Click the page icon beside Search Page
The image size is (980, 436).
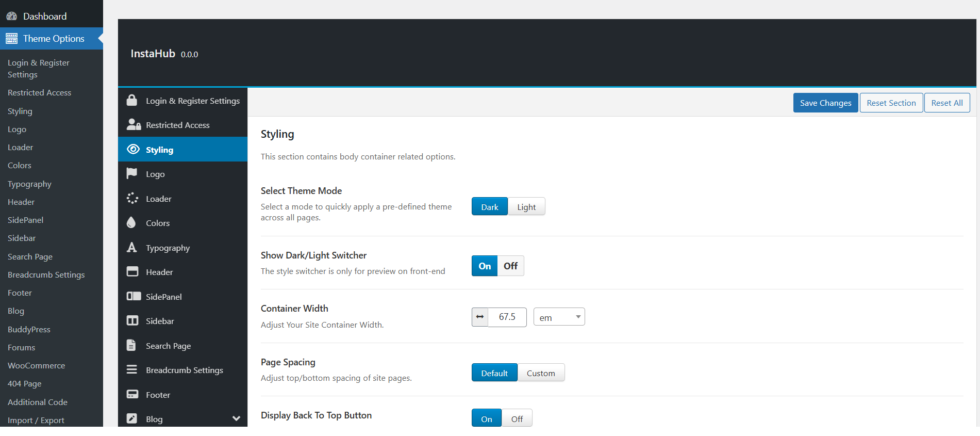(x=131, y=345)
